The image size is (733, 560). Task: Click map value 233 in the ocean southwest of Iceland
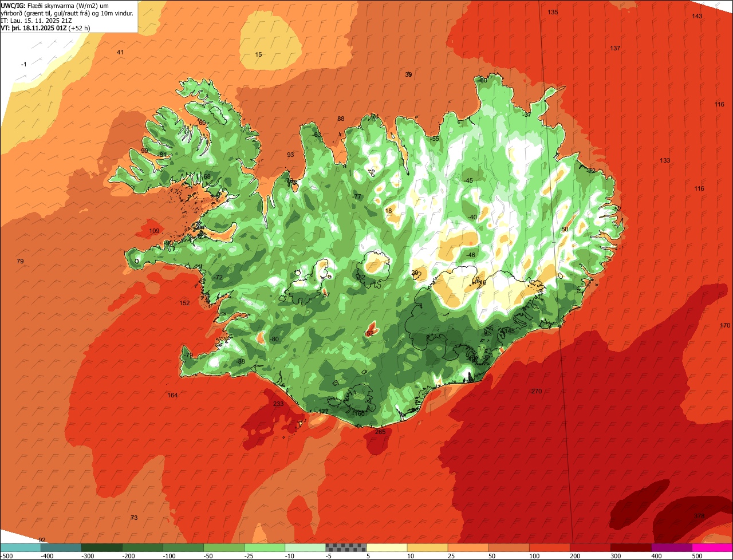(278, 404)
